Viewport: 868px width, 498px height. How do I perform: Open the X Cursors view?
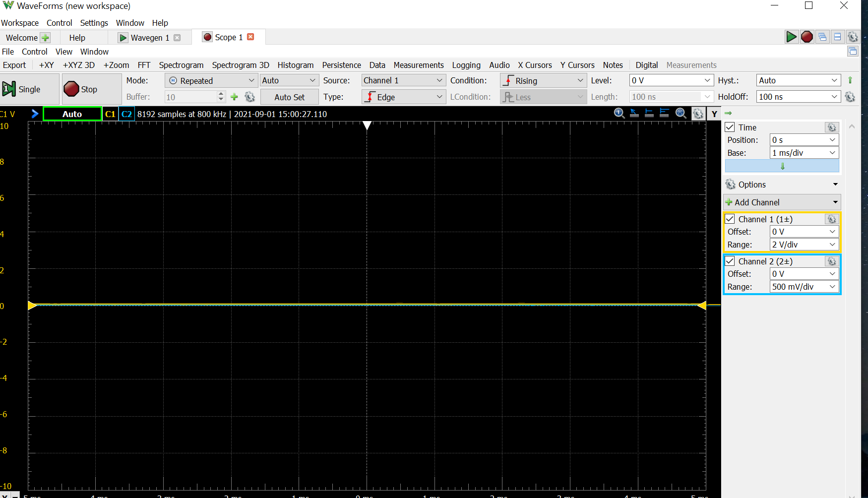click(x=535, y=65)
